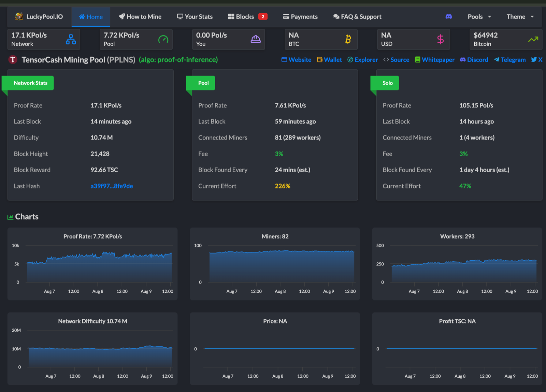Click the LuckyPool.IO logo icon

point(19,16)
